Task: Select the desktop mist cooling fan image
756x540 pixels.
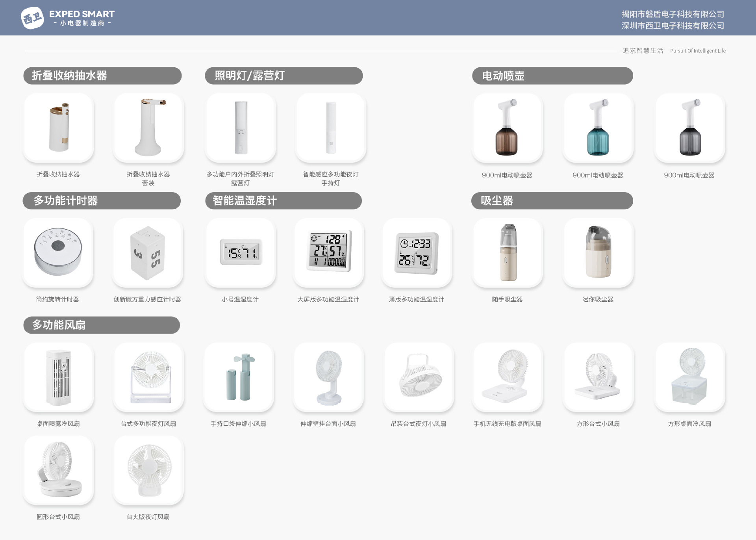Action: 58,377
